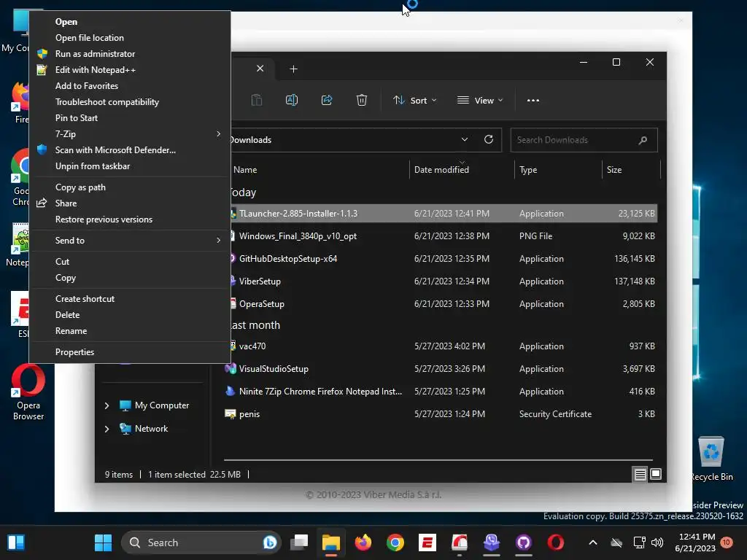Screen dimensions: 747x560
Task: Click the Rename icon in the Explorer toolbar
Action: [292, 100]
